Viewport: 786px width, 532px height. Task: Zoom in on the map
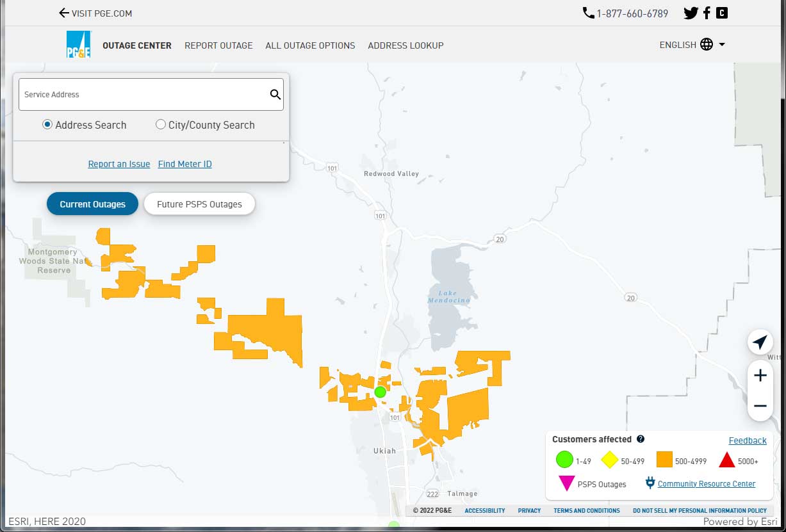(x=760, y=376)
